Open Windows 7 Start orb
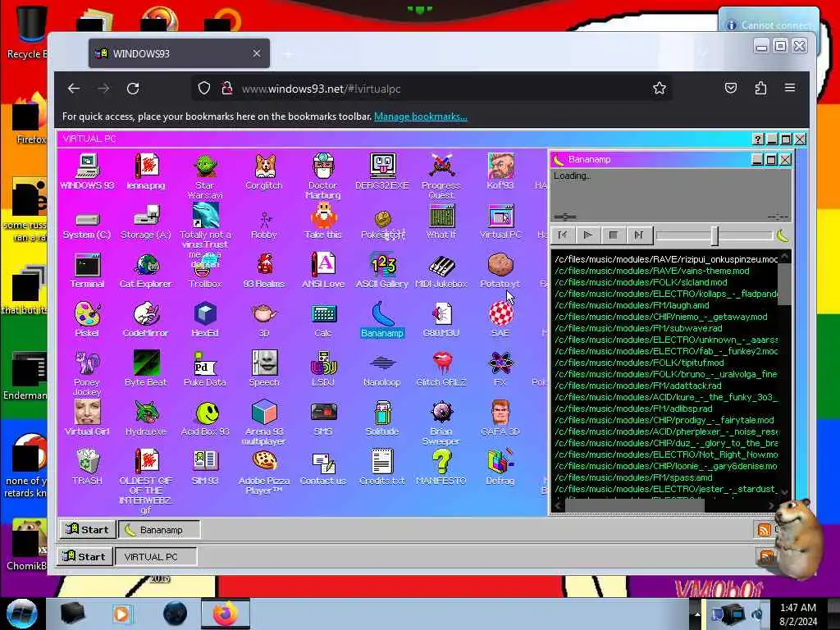This screenshot has height=630, width=840. tap(22, 614)
